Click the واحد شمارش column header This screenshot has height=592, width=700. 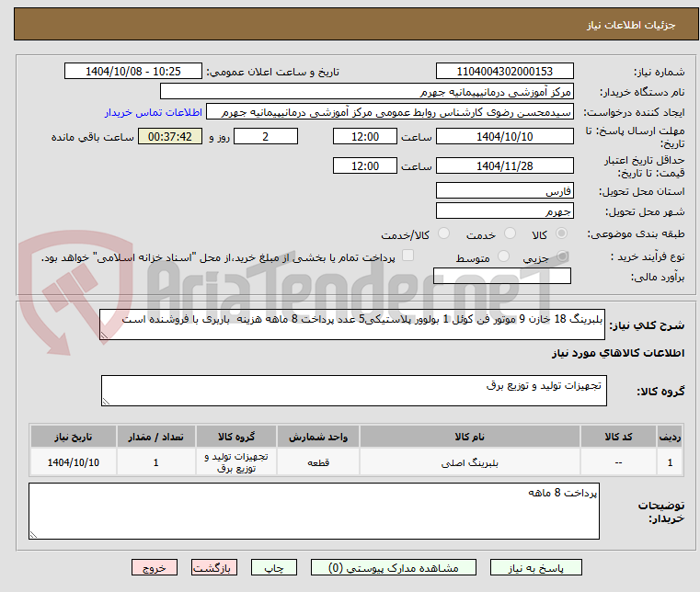click(318, 437)
